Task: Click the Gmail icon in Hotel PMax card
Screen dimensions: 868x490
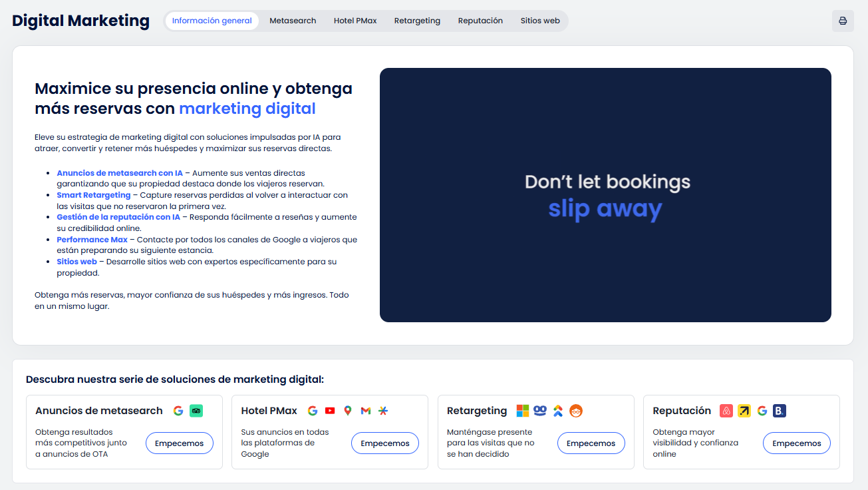Action: coord(365,411)
